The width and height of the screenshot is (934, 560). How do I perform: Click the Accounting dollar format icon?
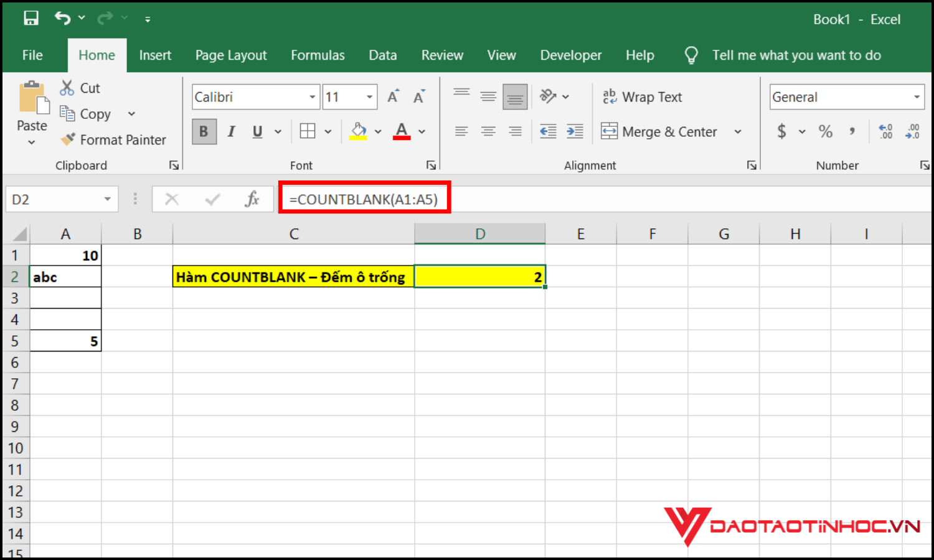click(x=781, y=131)
